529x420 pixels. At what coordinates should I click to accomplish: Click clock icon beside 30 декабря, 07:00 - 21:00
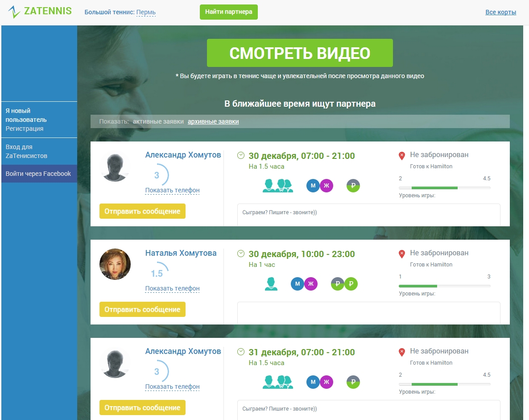point(241,155)
